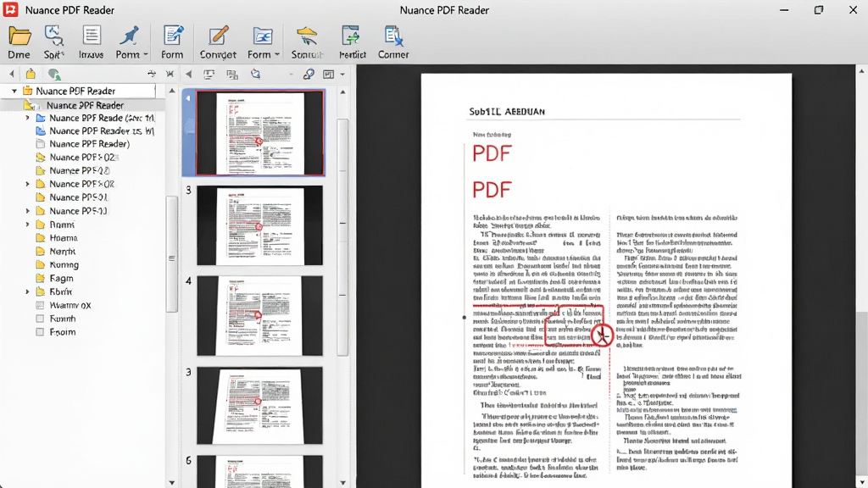
Task: Click the back arrow above the tree
Action: (12, 74)
